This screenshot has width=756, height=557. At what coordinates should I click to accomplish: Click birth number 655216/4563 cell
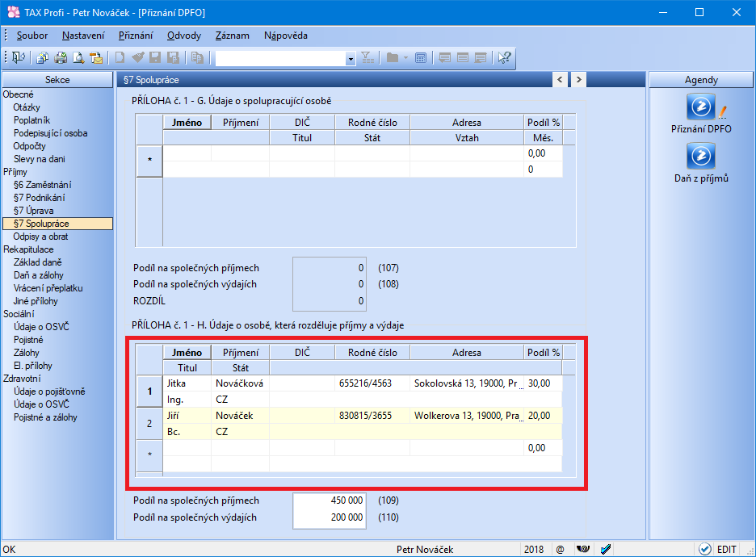pyautogui.click(x=372, y=383)
